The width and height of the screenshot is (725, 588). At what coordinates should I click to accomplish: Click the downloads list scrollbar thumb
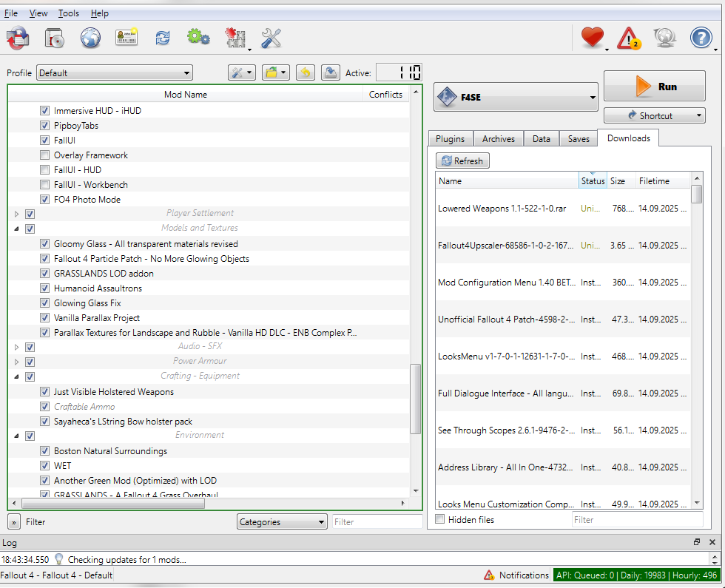[x=697, y=194]
